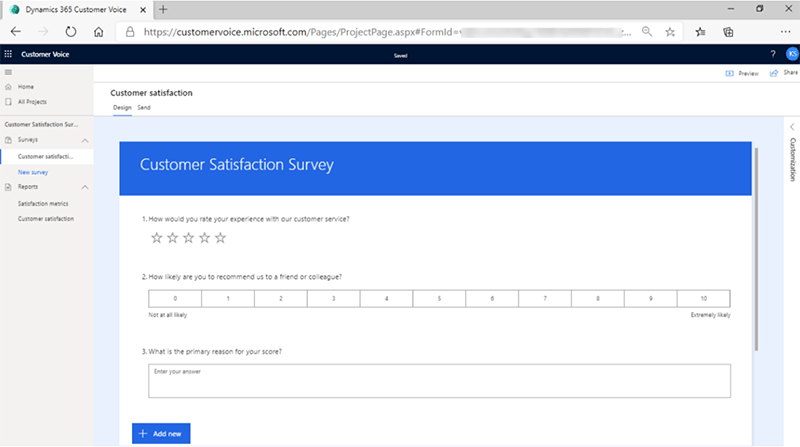The image size is (800, 447).
Task: Click question 1 about customer service experience
Action: (245, 219)
